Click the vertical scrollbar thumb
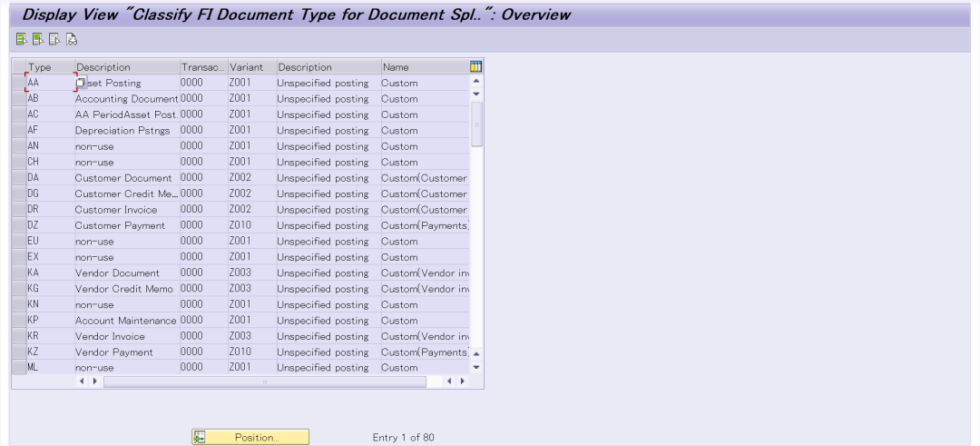The width and height of the screenshot is (980, 446). point(476,124)
